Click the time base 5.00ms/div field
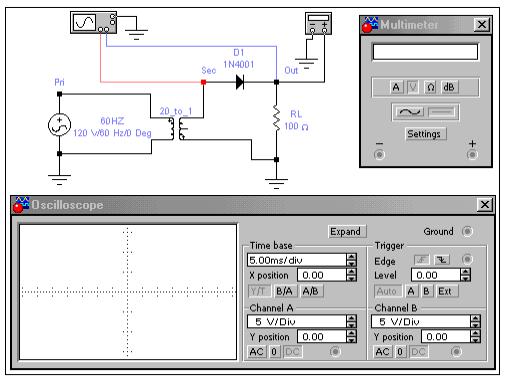 tap(297, 260)
